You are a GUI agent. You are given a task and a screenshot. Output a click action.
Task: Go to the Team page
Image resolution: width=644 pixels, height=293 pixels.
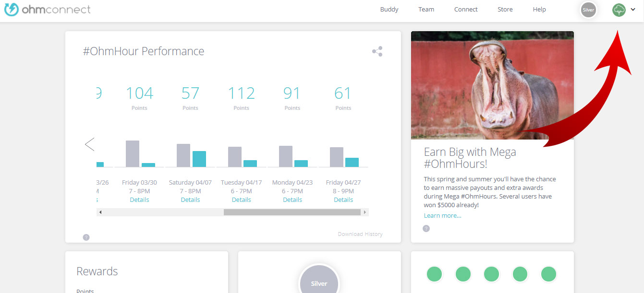426,10
